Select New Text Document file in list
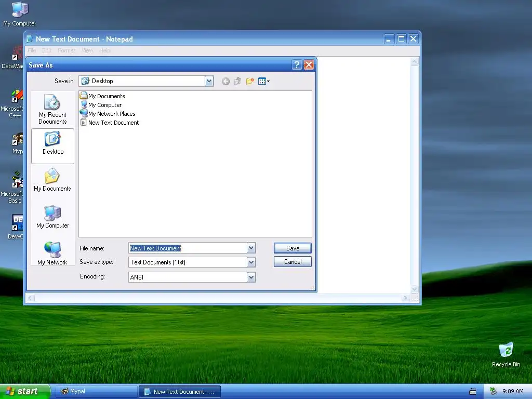The width and height of the screenshot is (532, 399). pos(110,123)
